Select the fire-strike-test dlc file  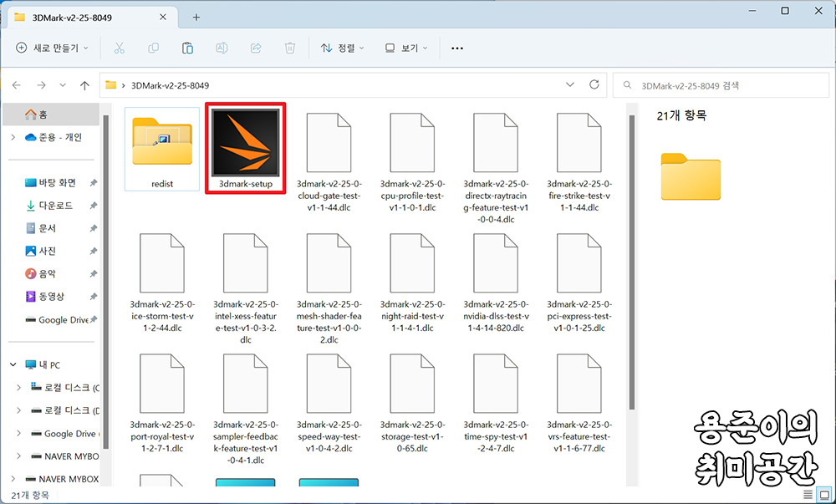point(579,162)
